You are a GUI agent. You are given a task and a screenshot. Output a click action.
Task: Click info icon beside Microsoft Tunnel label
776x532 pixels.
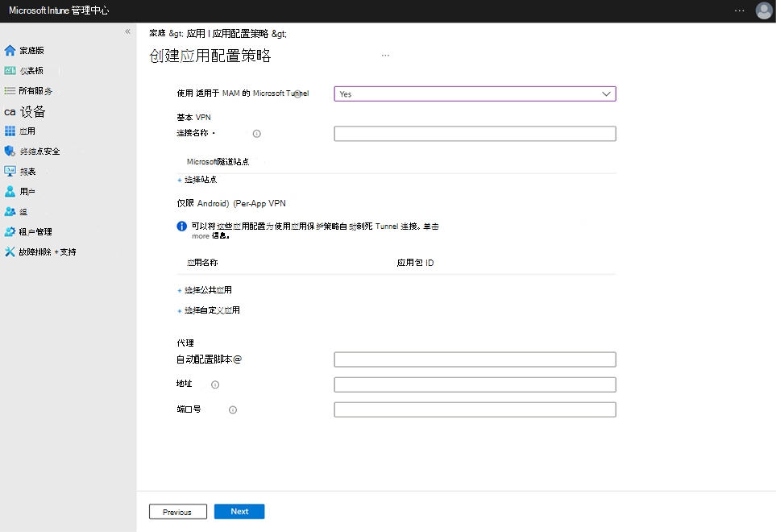point(298,94)
